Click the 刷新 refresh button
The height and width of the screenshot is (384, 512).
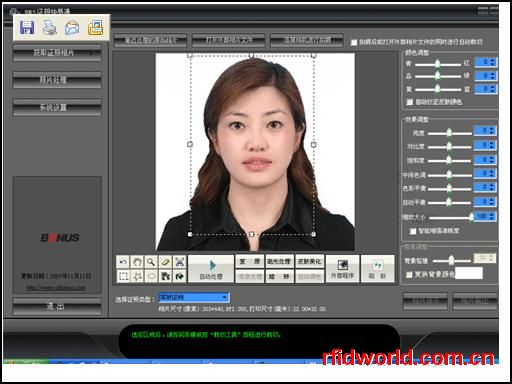coord(377,269)
